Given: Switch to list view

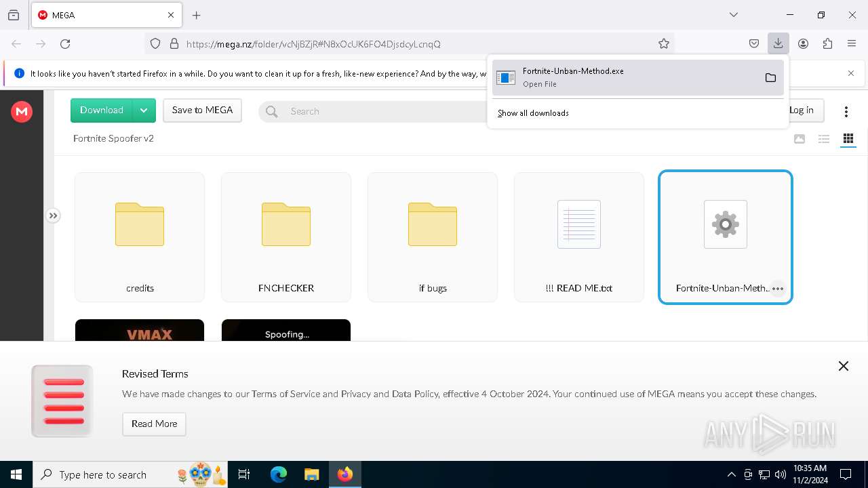Looking at the screenshot, I should click(x=824, y=139).
